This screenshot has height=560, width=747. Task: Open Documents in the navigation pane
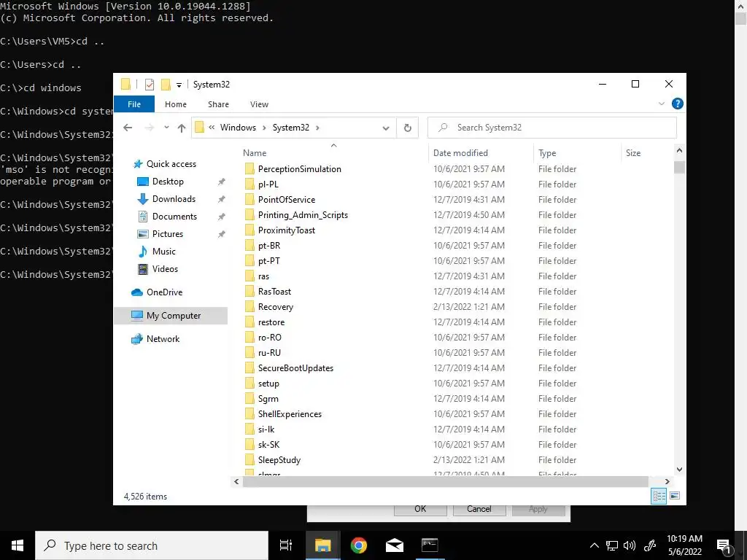(x=174, y=217)
